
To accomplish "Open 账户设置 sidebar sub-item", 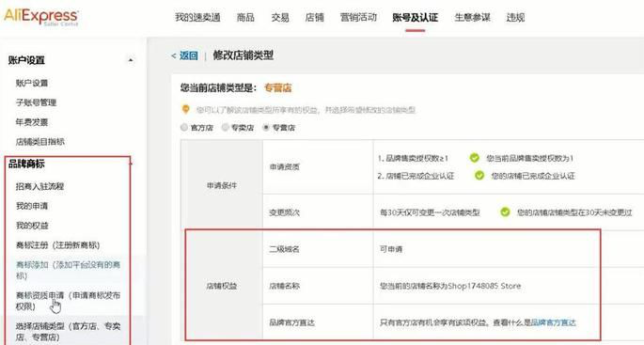I will click(32, 83).
